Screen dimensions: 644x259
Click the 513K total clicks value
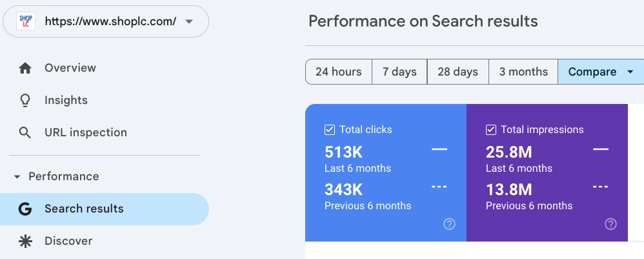pyautogui.click(x=343, y=152)
